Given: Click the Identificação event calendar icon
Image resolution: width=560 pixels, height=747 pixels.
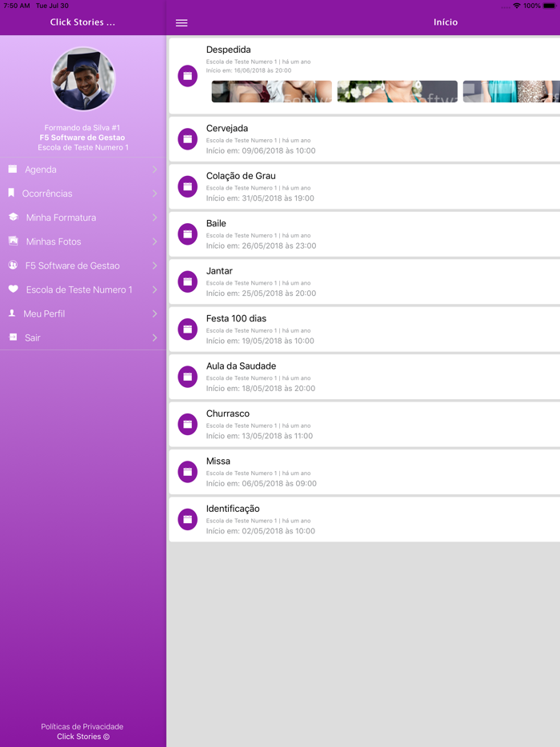Looking at the screenshot, I should coord(188,519).
